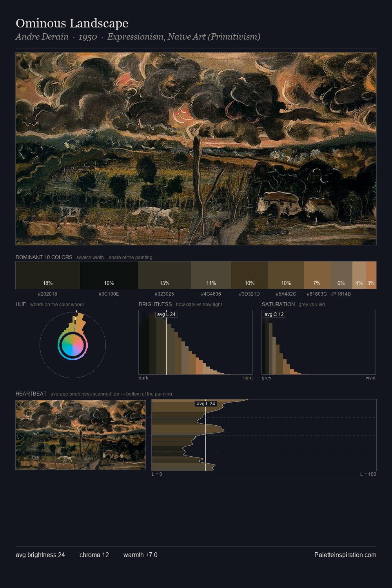Click the 'dark' axis label
Image resolution: width=392 pixels, height=588 pixels.
click(x=143, y=378)
